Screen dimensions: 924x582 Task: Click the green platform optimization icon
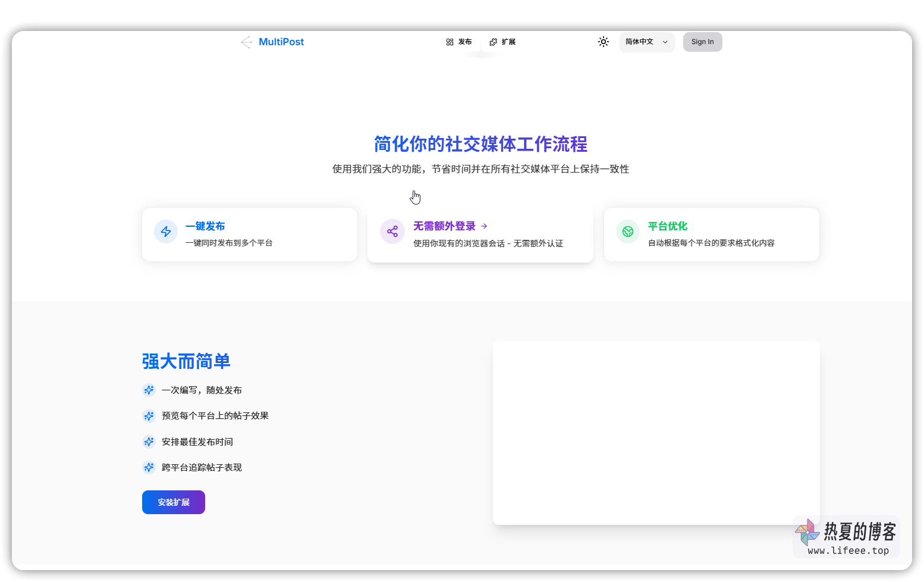click(x=628, y=231)
